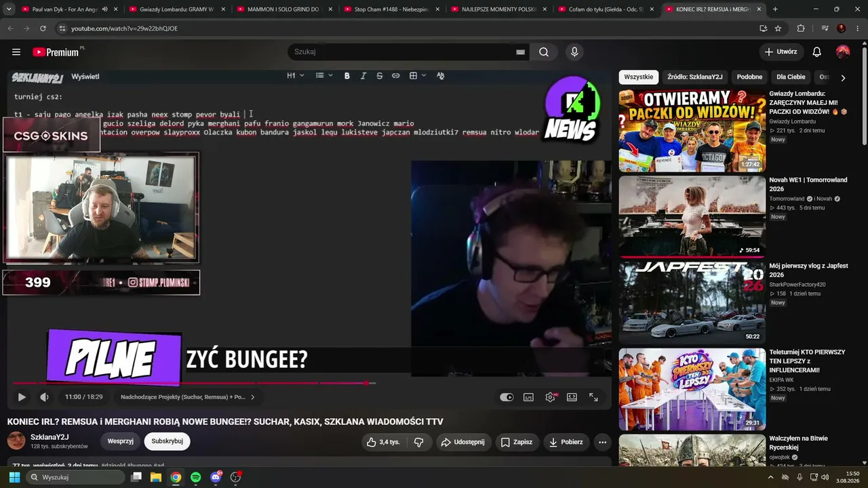Open Spotify from the taskbar
Viewport: 868px width, 488px height.
(196, 477)
